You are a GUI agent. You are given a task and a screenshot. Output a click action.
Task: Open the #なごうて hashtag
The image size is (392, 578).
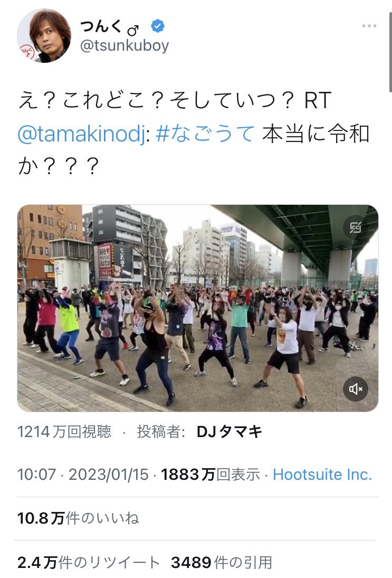(205, 134)
